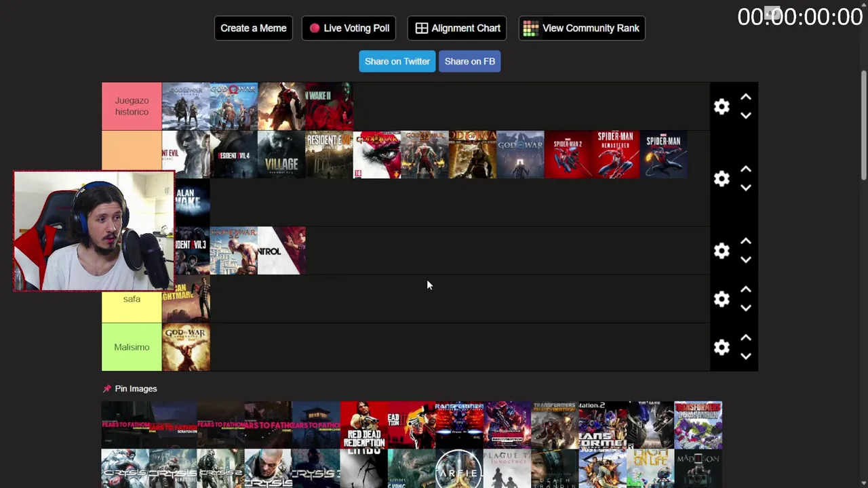
Task: Select Alan Wake II cover in top tier
Action: coord(330,106)
